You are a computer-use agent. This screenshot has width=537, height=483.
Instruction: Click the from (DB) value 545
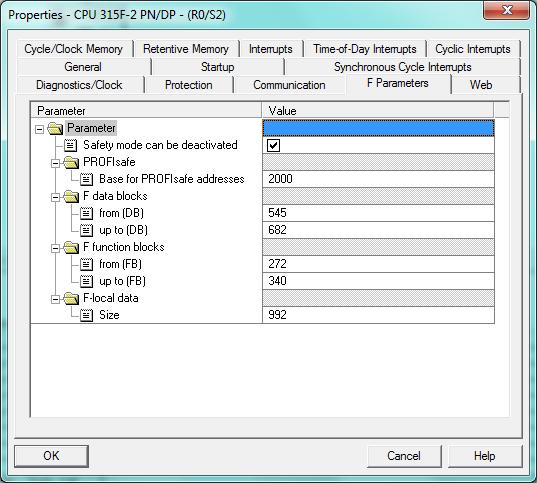[x=378, y=213]
